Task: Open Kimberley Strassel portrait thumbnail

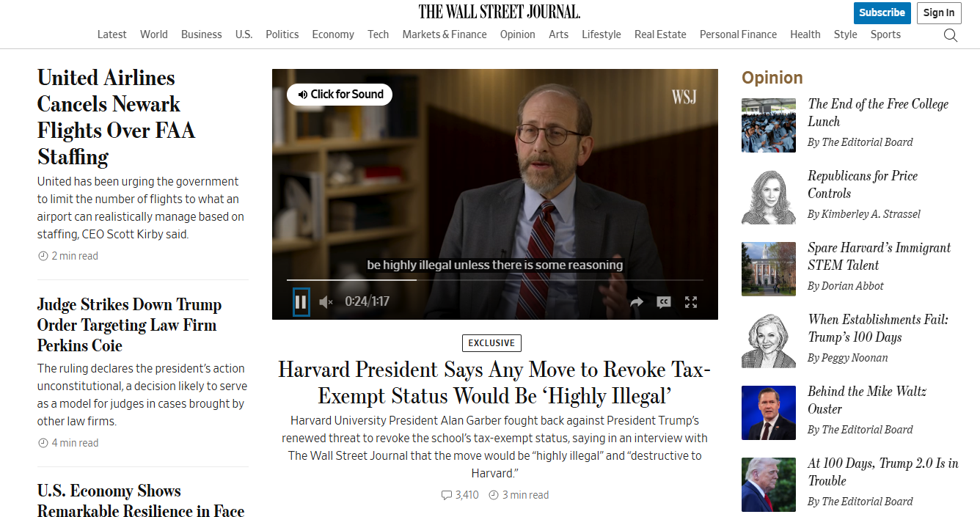Action: (768, 196)
